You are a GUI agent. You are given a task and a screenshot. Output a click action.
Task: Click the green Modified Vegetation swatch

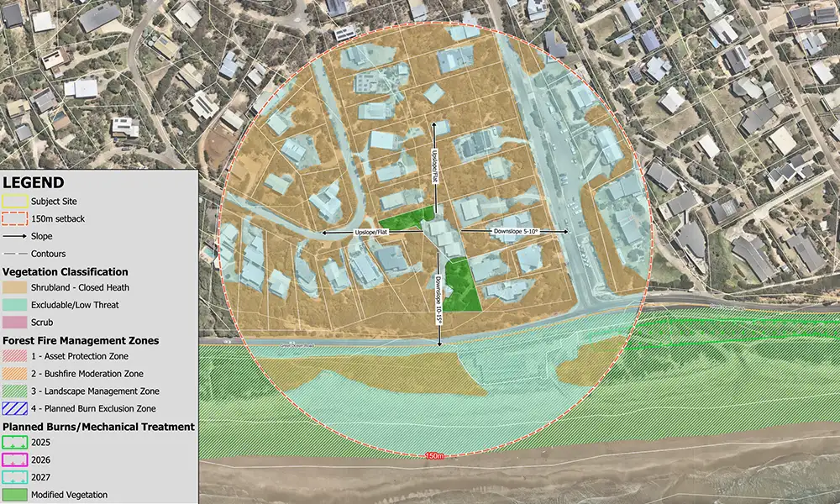click(14, 495)
